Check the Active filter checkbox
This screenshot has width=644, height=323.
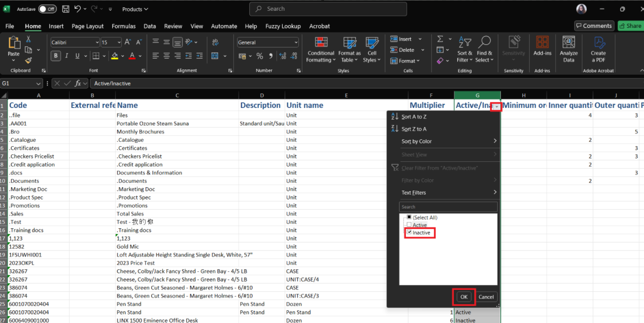pos(409,225)
